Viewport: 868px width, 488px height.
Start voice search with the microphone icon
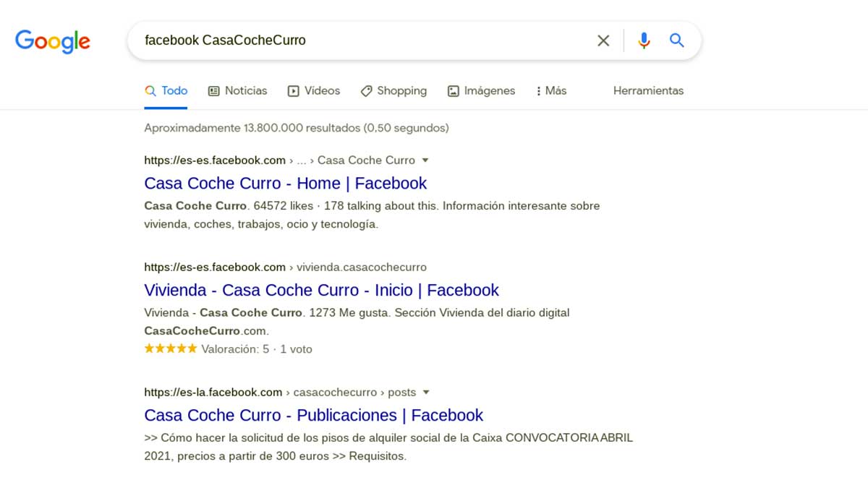click(x=644, y=40)
